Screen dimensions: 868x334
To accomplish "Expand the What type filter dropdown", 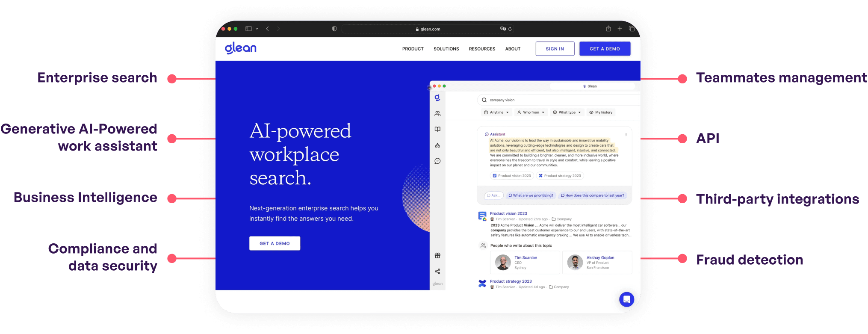I will click(x=567, y=112).
